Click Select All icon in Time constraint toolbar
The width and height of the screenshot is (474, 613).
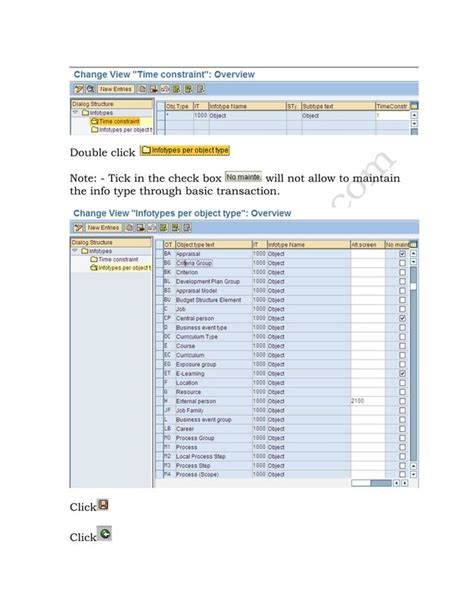click(177, 89)
